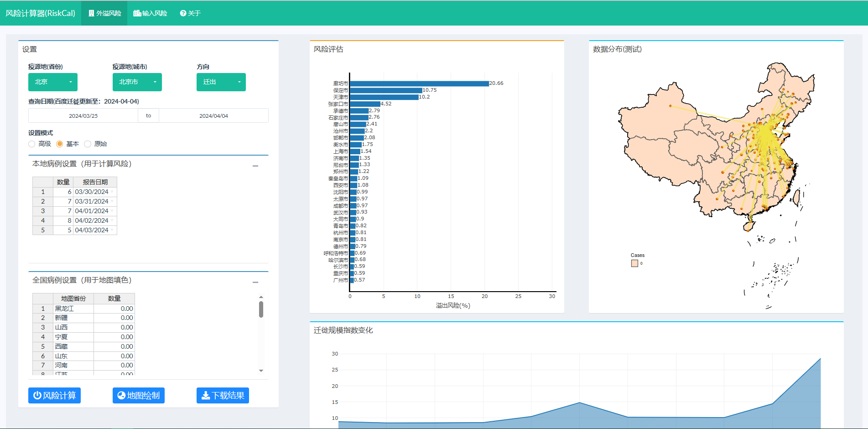Image resolution: width=868 pixels, height=429 pixels.
Task: Click the power icon on 风险计算 button
Action: (37, 395)
